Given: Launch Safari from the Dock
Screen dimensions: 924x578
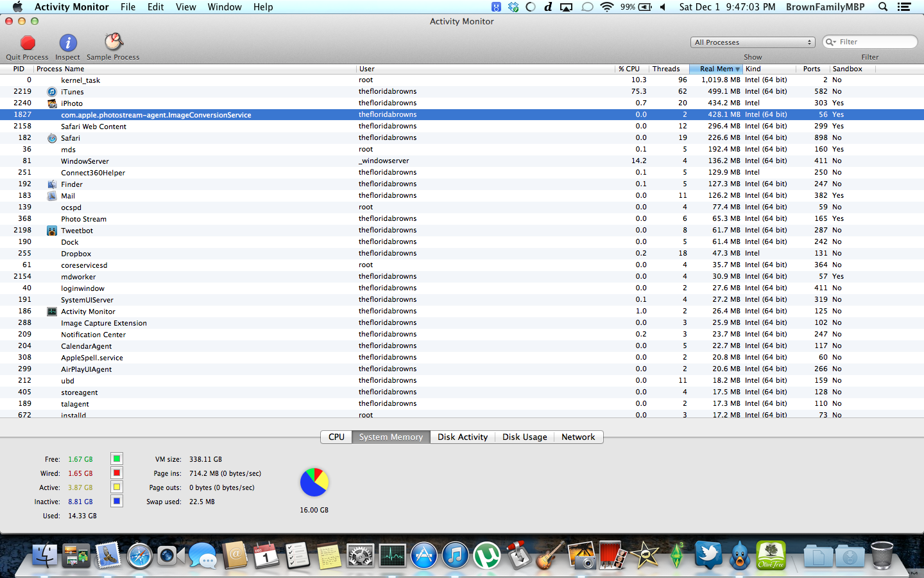Looking at the screenshot, I should coord(139,556).
